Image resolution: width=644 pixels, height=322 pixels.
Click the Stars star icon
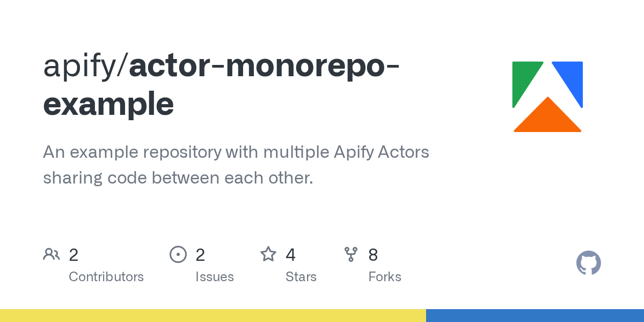[x=268, y=254]
